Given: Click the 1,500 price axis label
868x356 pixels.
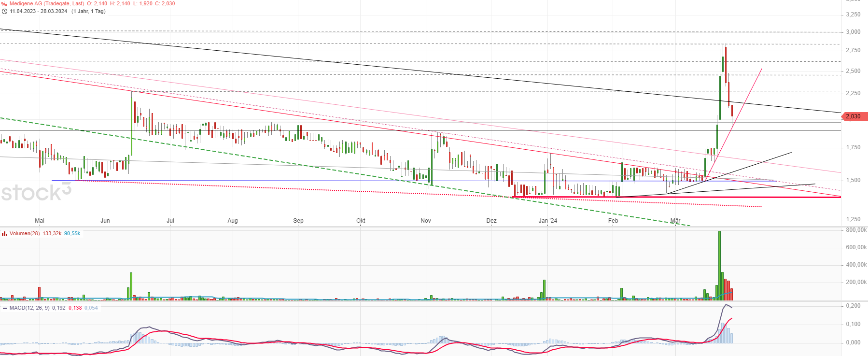Looking at the screenshot, I should 853,180.
